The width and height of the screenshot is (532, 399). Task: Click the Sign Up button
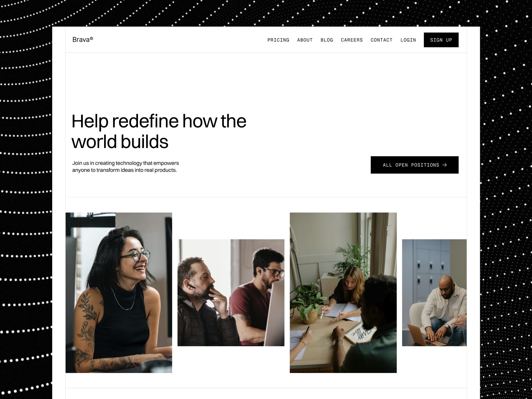click(441, 40)
